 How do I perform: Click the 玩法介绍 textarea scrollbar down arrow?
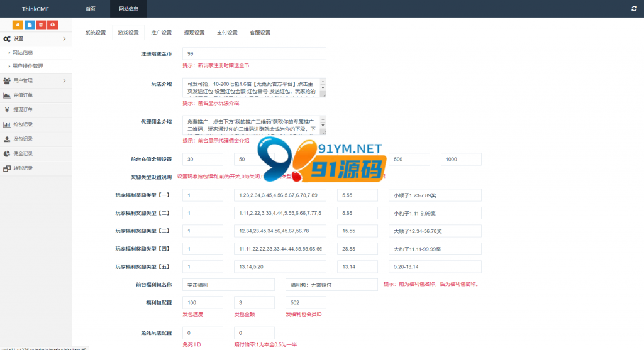tap(323, 88)
